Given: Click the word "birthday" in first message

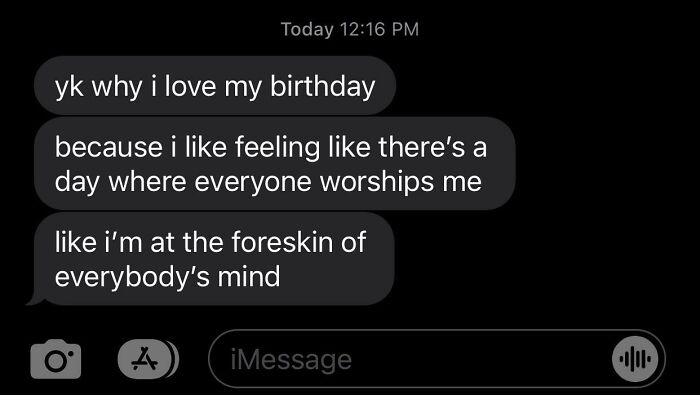Looking at the screenshot, I should pos(323,86).
